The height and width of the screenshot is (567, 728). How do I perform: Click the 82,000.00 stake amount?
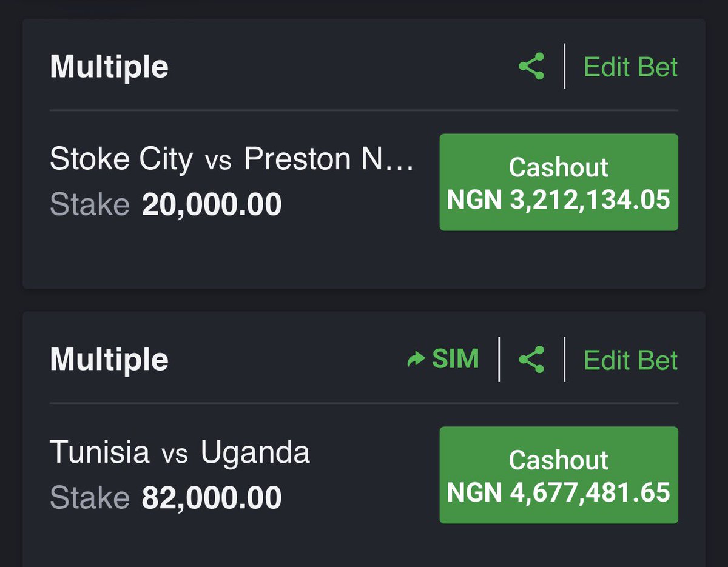coord(212,498)
